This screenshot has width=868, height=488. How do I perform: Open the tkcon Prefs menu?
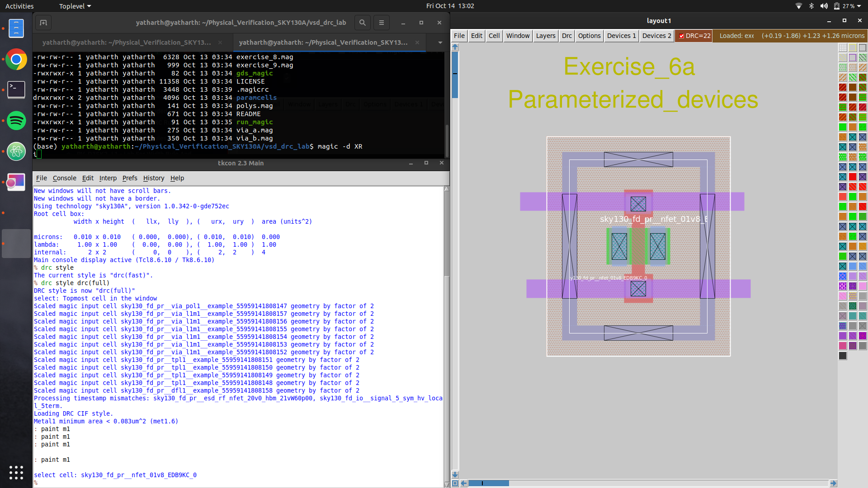(x=130, y=178)
